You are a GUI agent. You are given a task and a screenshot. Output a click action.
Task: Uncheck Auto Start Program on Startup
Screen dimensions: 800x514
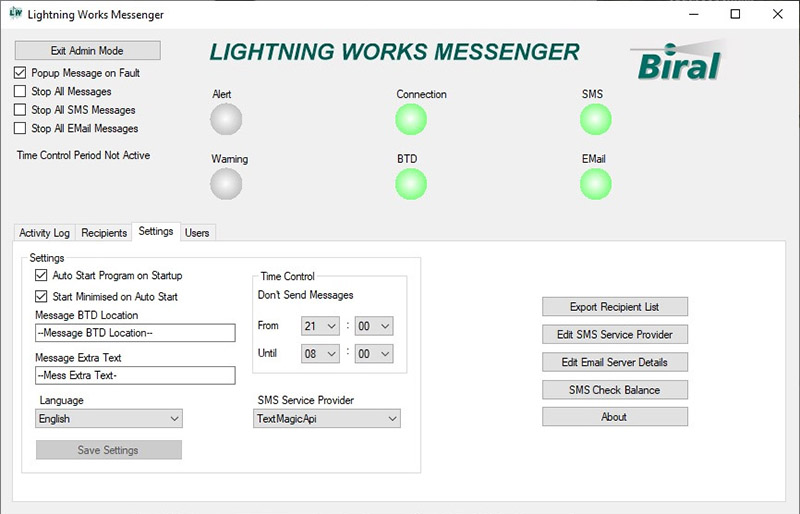[x=41, y=275]
